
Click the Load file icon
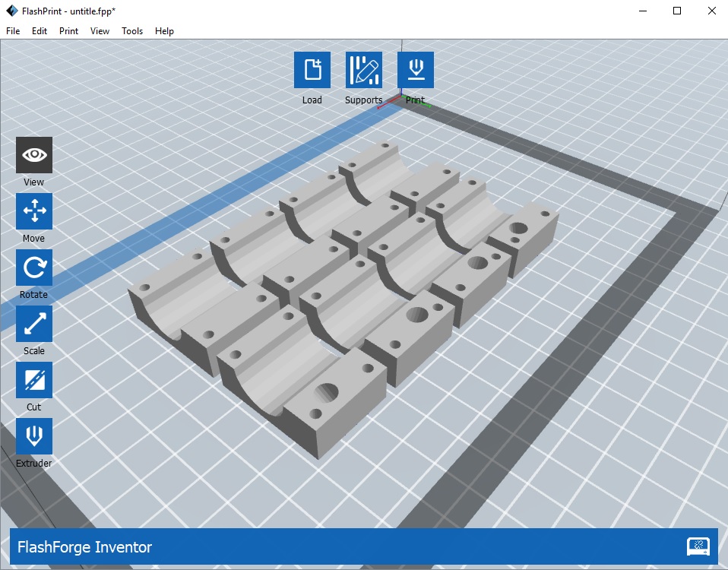pos(312,70)
